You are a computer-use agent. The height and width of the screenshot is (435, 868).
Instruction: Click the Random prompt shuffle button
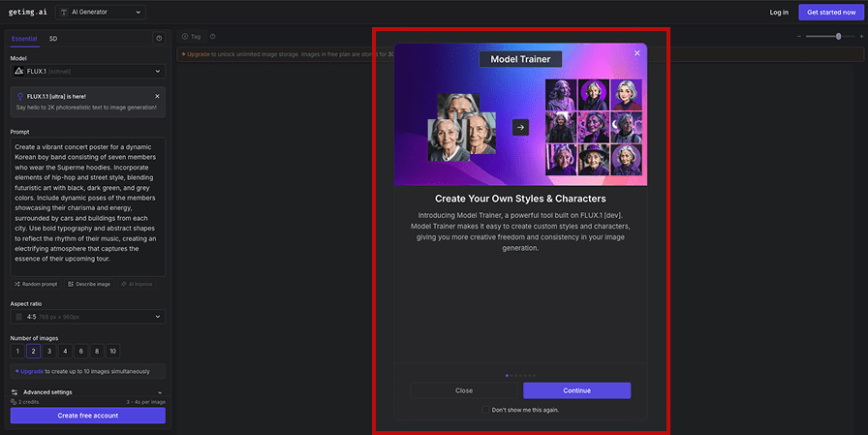36,284
